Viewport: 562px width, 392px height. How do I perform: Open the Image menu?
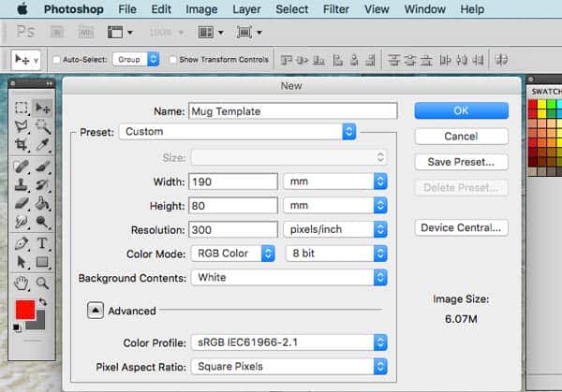tap(201, 9)
